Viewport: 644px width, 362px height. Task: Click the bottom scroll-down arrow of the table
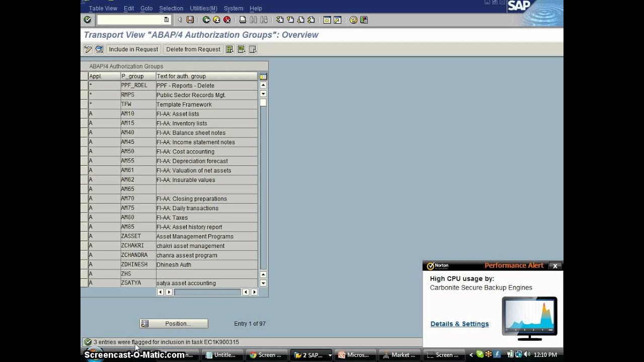(x=263, y=283)
